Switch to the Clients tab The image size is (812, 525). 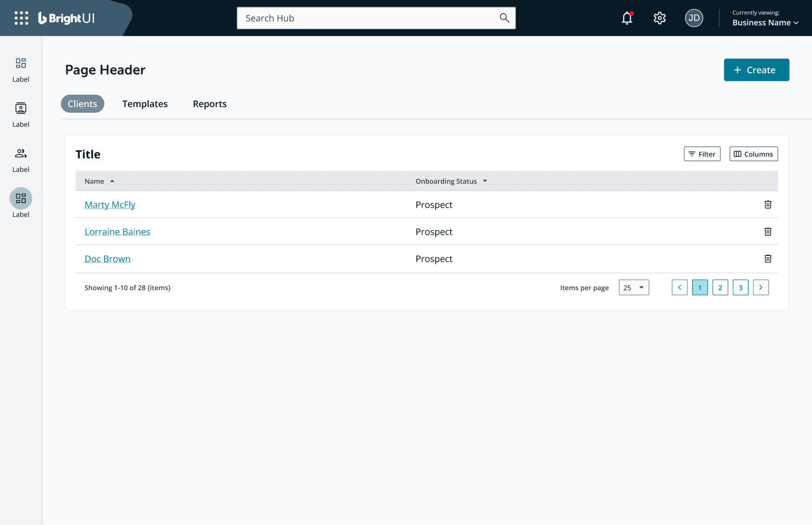pyautogui.click(x=82, y=104)
